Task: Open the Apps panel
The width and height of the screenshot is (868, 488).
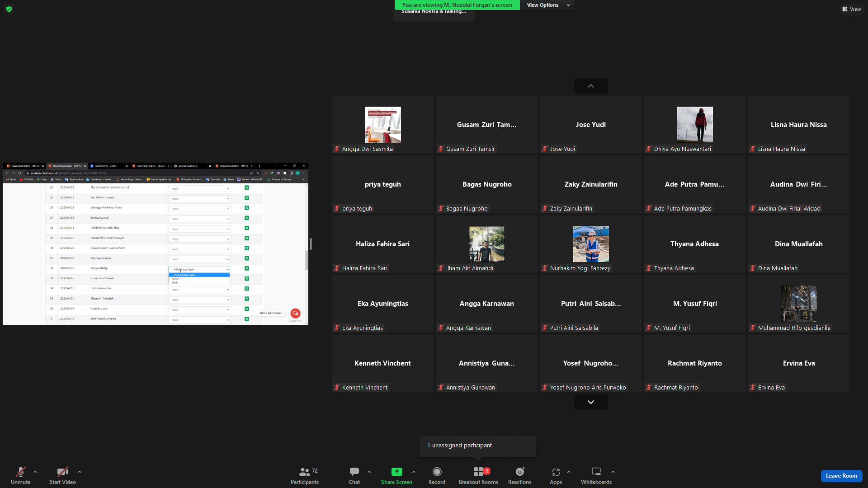Action: point(556,475)
